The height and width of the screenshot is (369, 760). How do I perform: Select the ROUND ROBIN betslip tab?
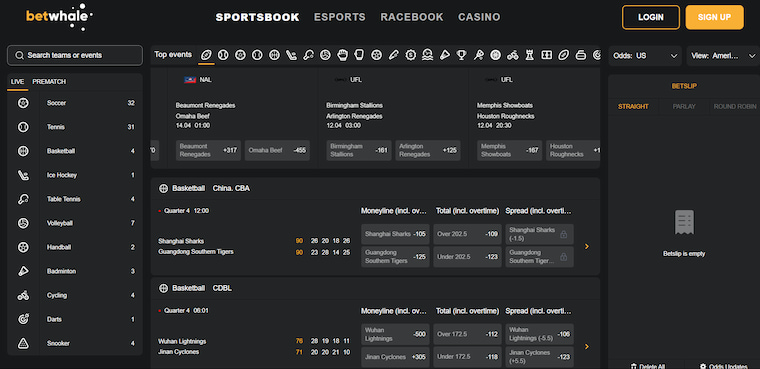(735, 107)
